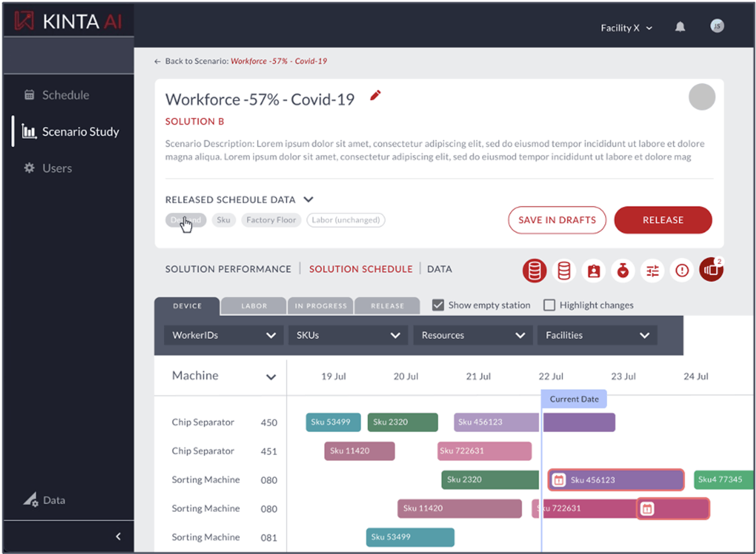
Task: Click the Factory Floor tag chip
Action: (x=271, y=220)
